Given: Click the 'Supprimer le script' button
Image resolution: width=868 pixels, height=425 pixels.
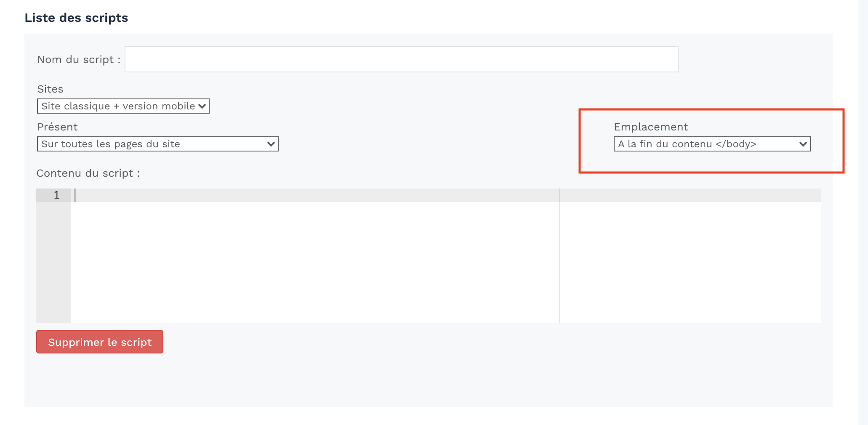Looking at the screenshot, I should [100, 342].
